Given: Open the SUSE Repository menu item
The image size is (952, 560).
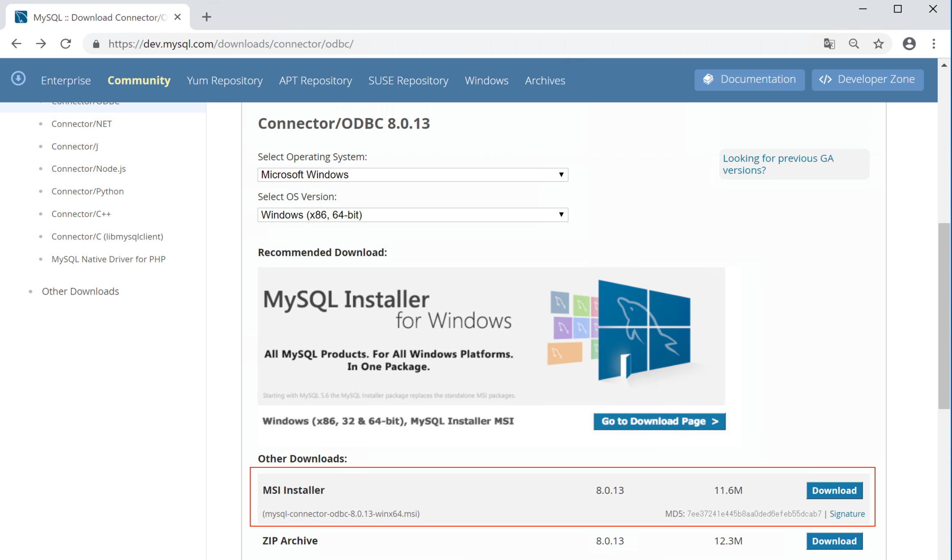Looking at the screenshot, I should pos(408,80).
